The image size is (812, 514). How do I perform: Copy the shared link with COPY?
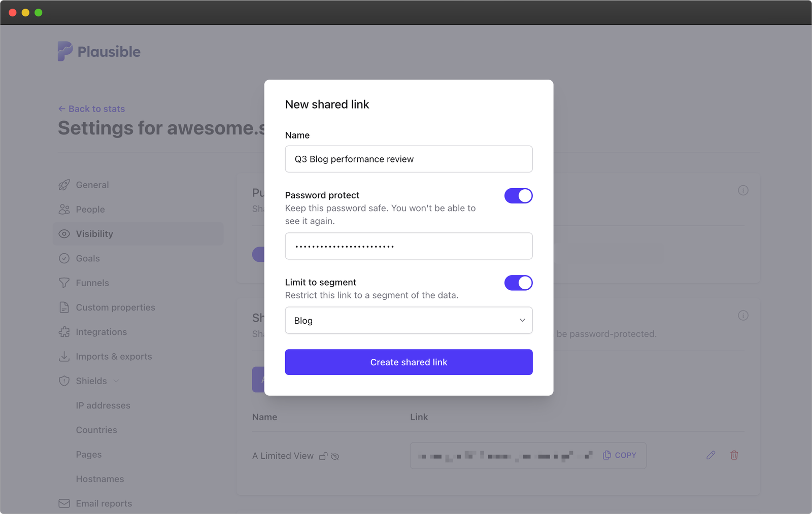coord(620,455)
